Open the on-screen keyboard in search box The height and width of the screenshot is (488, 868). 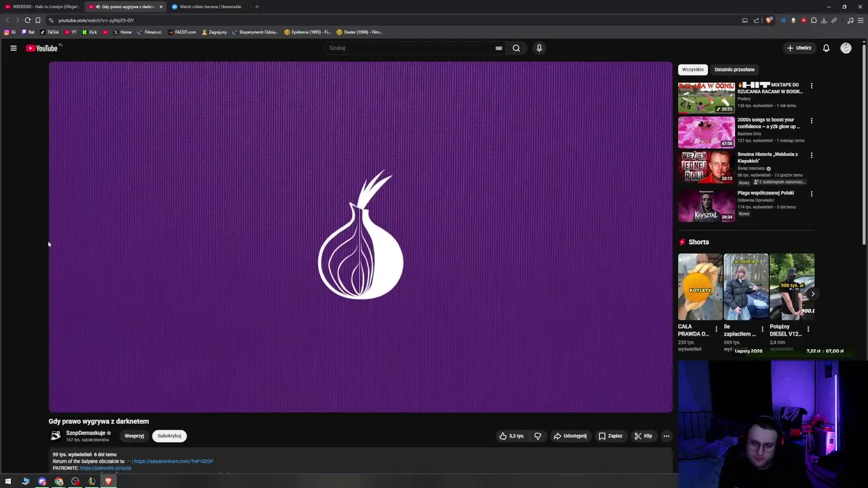pos(498,48)
